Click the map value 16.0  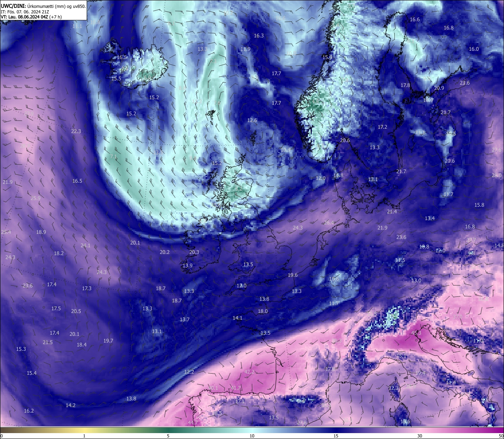click(x=474, y=49)
